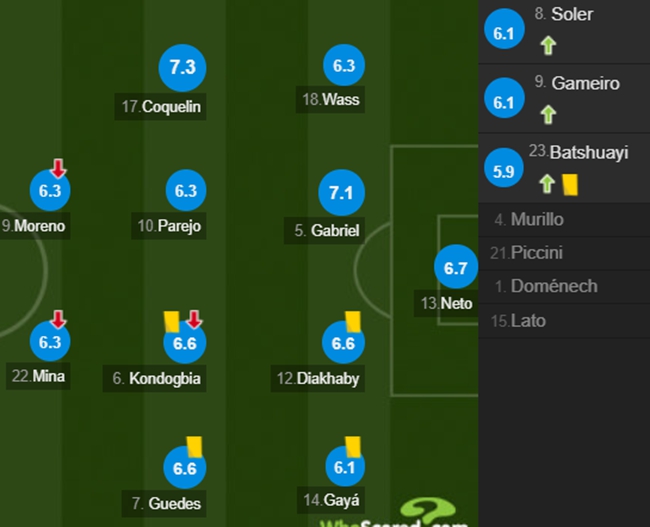Image resolution: width=650 pixels, height=527 pixels.
Task: Click Gabriel's 7.1 rating bubble
Action: click(x=341, y=192)
